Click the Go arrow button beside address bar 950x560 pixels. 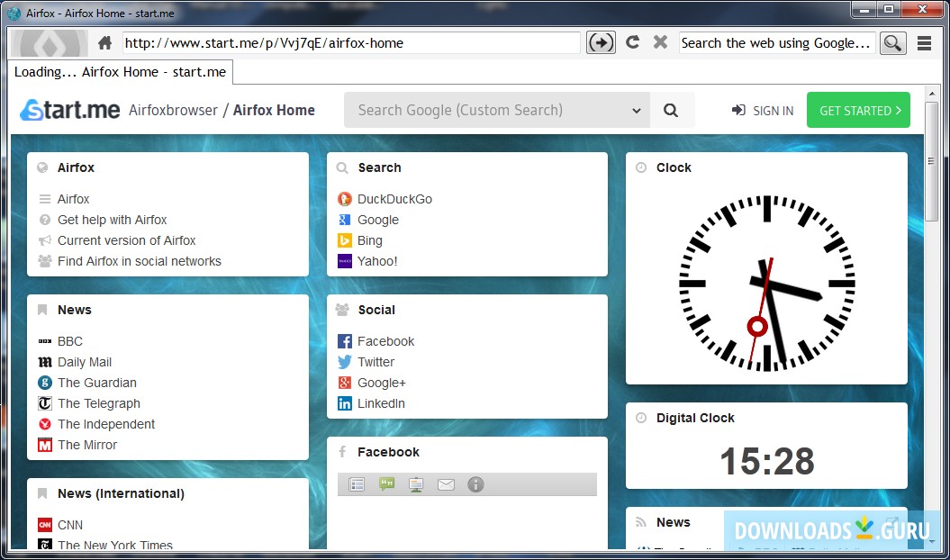pos(601,42)
